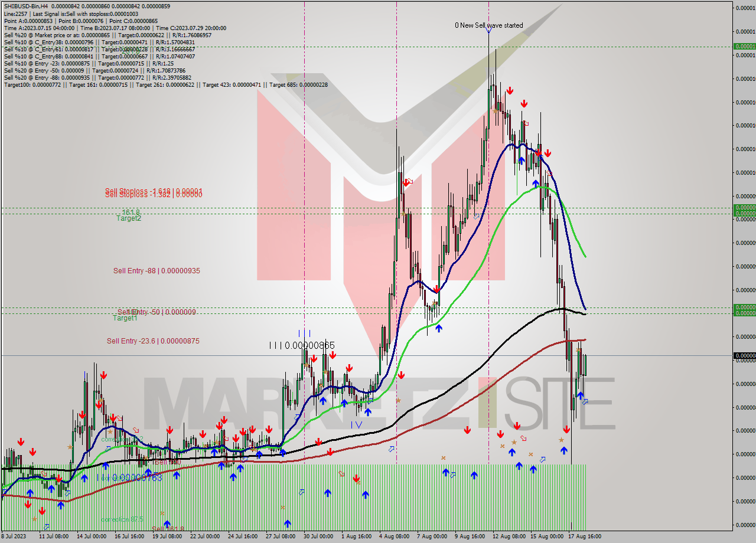Click the topmost green price tag on axis
The image size is (756, 543).
pos(744,46)
